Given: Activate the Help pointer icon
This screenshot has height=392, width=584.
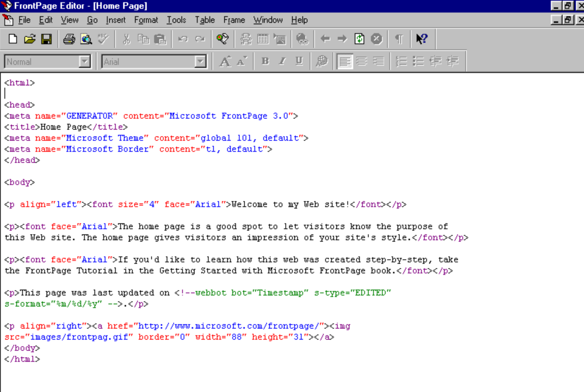Looking at the screenshot, I should pos(422,39).
